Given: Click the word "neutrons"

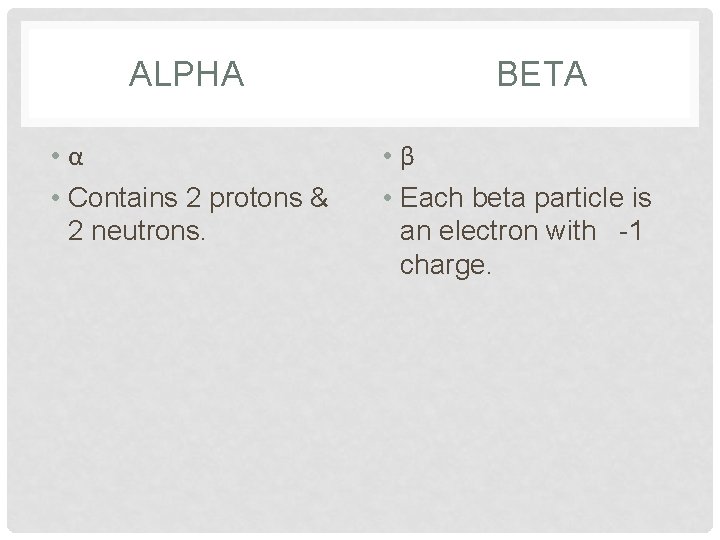Looking at the screenshot, I should coord(149,232).
